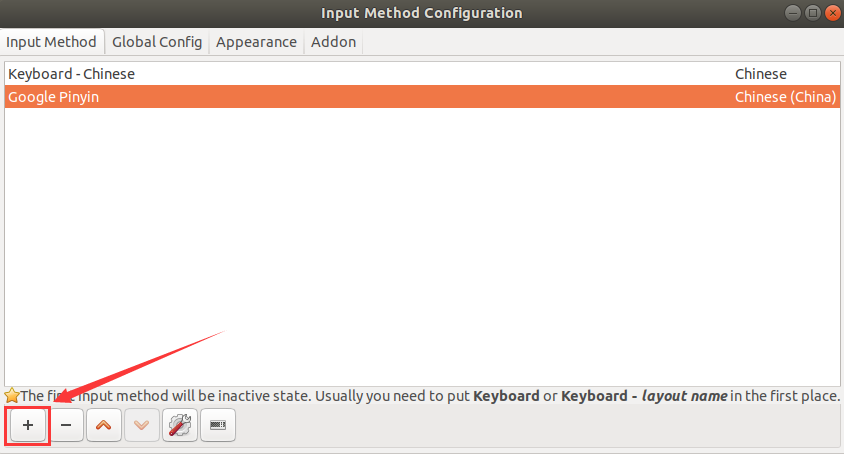
Task: Open the keyboard layout button
Action: coord(217,425)
